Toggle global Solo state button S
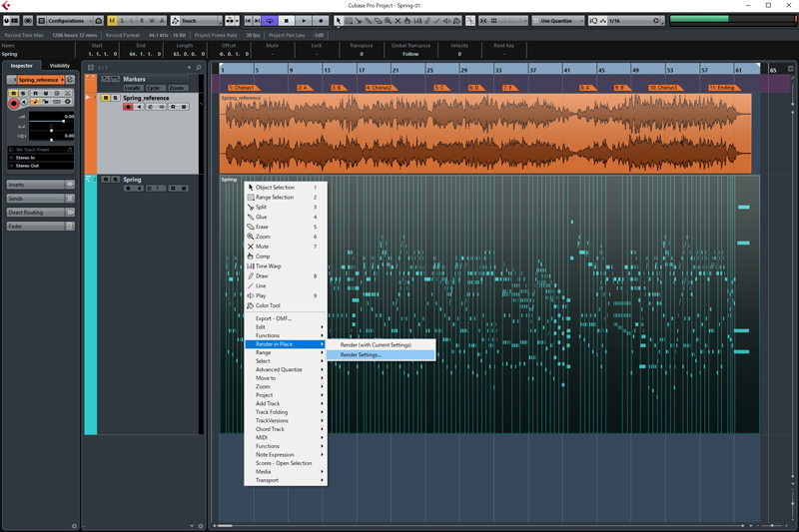The width and height of the screenshot is (799, 532). click(x=122, y=21)
